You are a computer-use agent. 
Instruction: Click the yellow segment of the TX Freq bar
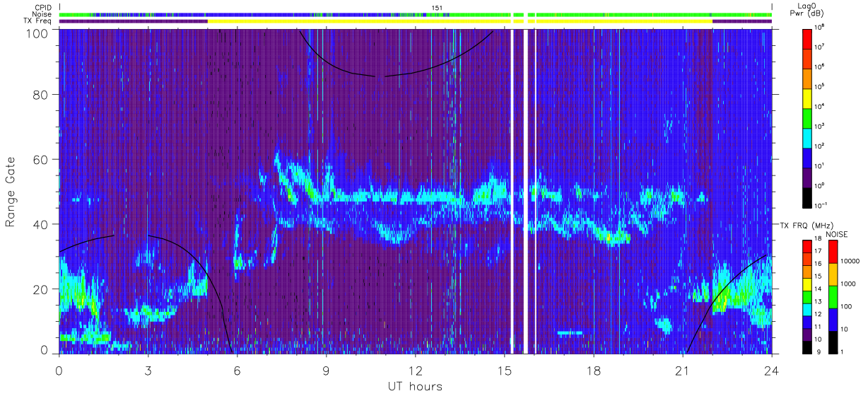(x=459, y=21)
